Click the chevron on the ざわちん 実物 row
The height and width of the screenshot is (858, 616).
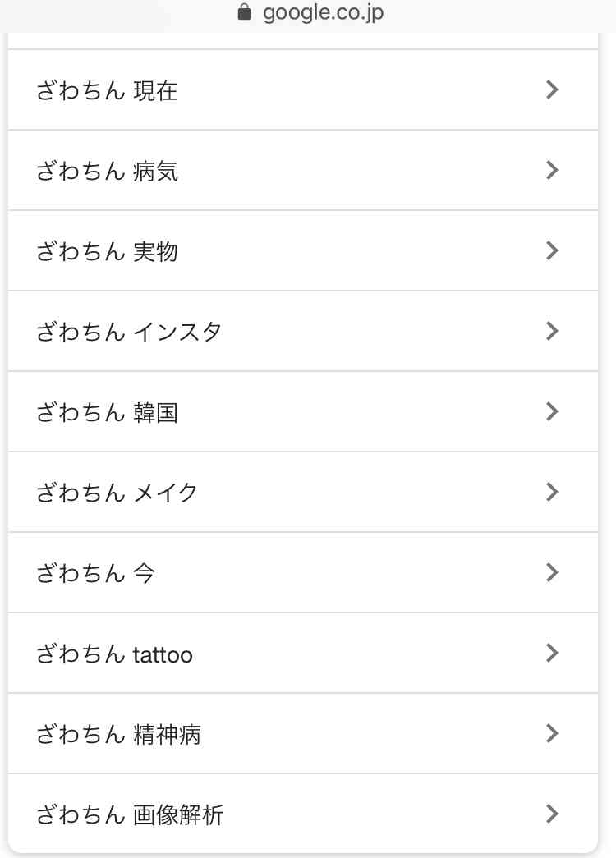(x=552, y=250)
